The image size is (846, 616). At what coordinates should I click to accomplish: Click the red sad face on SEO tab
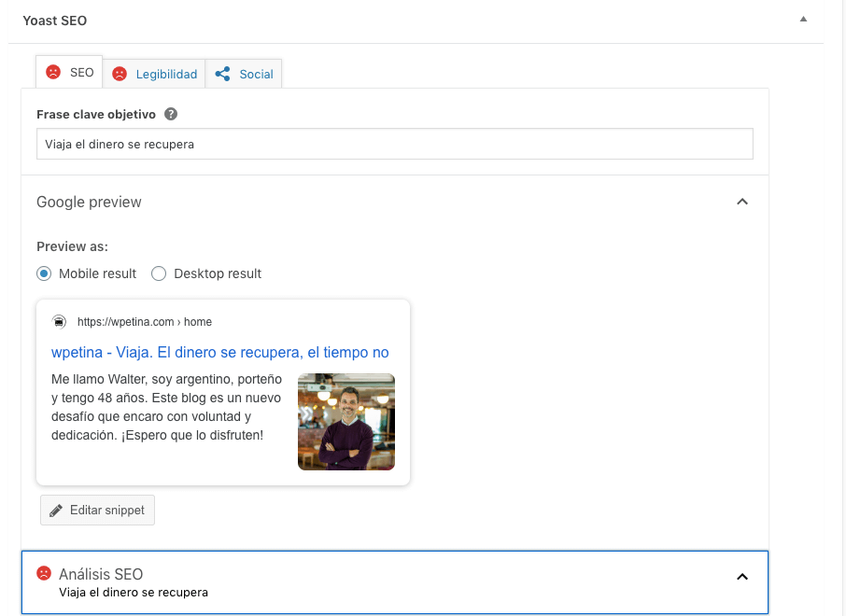[x=53, y=72]
